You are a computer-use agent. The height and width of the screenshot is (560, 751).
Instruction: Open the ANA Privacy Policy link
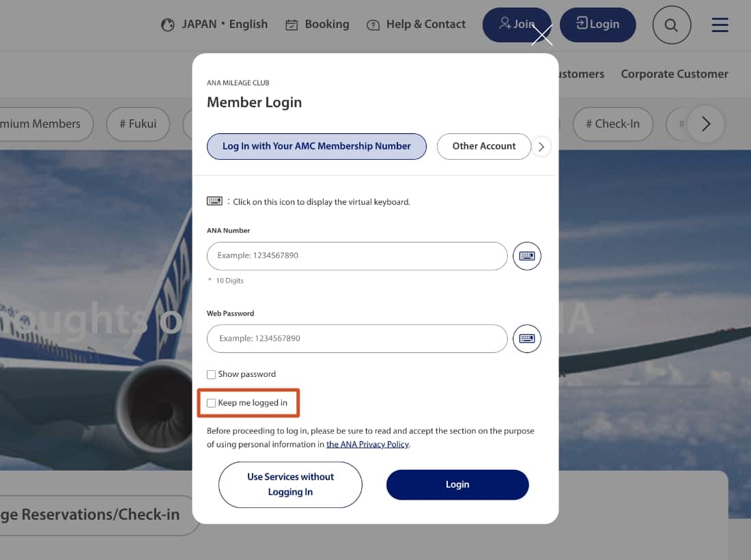(x=367, y=445)
